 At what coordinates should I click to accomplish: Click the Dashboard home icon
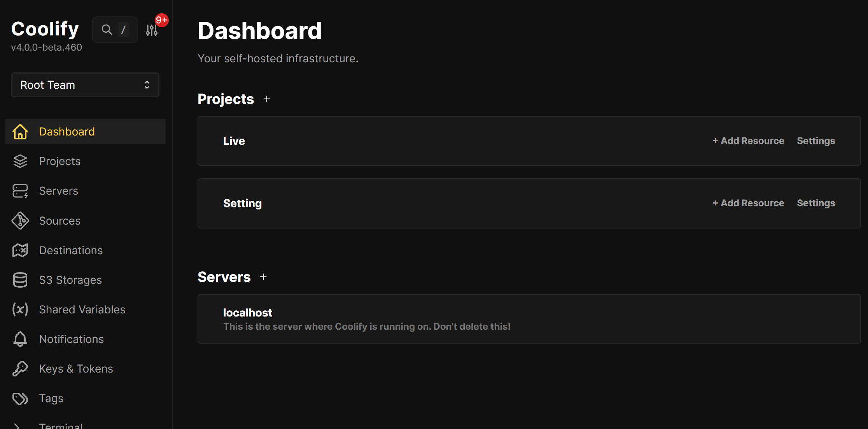(20, 132)
